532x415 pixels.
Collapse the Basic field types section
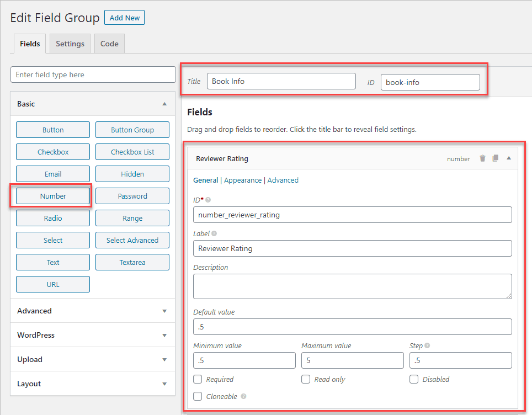click(164, 104)
